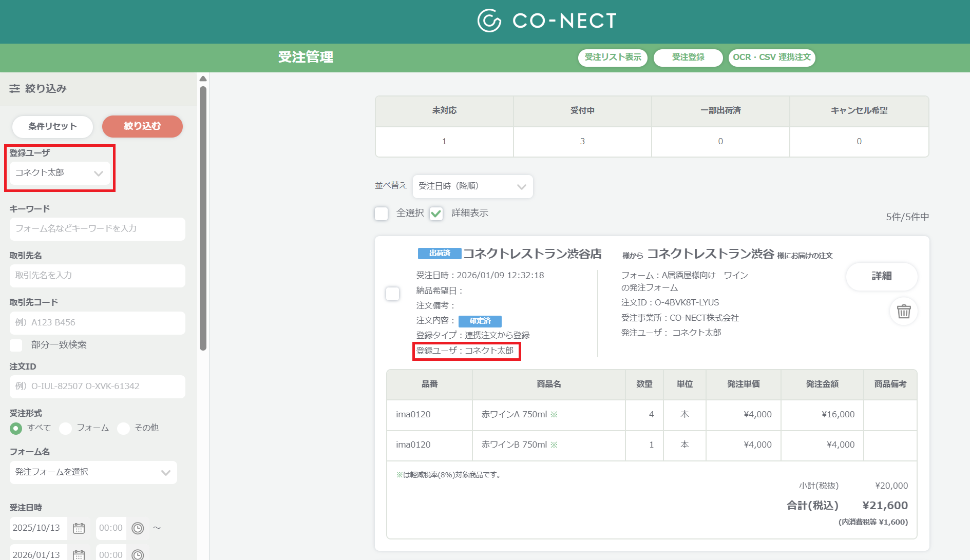Click 5件/5件中 result count
970x560 pixels.
[x=907, y=217]
